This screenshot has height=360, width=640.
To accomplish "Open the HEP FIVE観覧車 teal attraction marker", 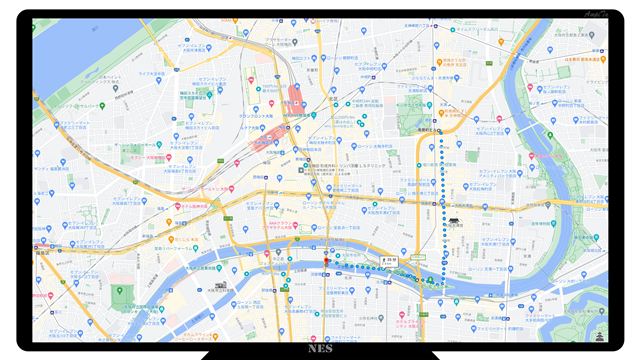I will pos(313,116).
